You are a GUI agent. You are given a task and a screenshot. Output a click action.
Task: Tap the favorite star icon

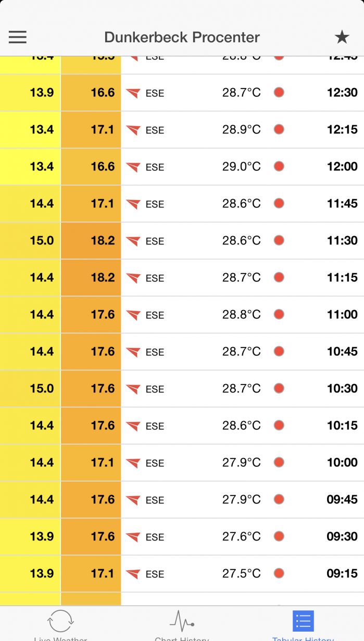342,37
